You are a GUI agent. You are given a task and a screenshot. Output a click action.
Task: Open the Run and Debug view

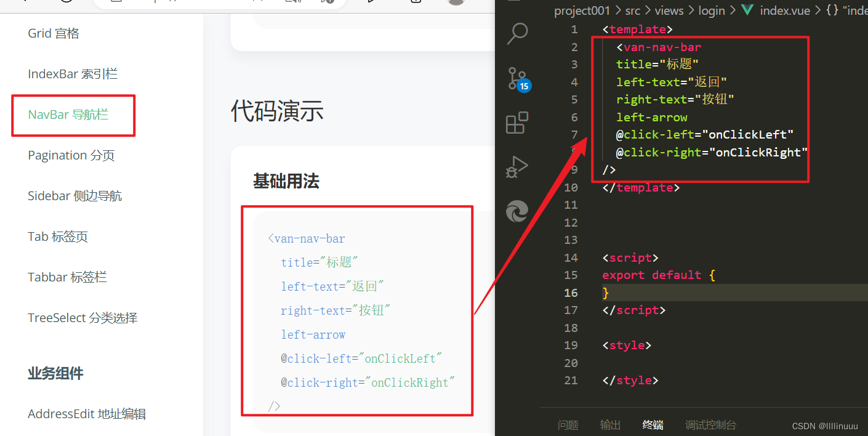[517, 166]
